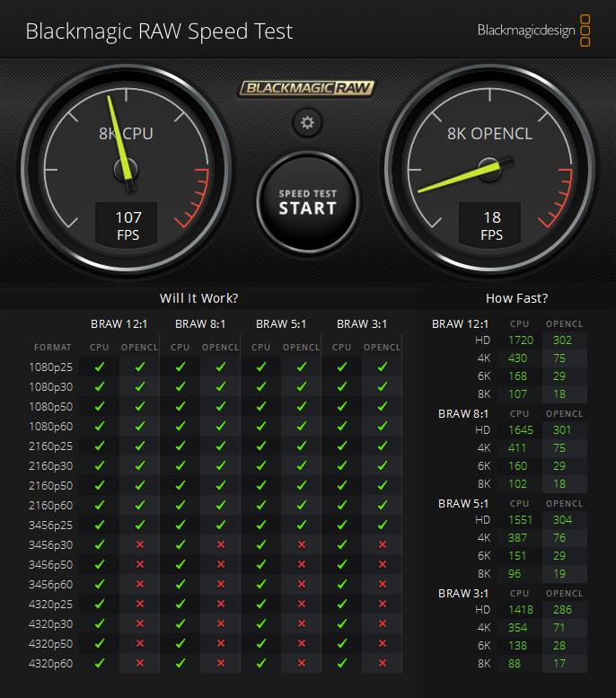616x698 pixels.
Task: Click the 2160p60 BRAW 5:1 CPU checkmark
Action: [261, 505]
